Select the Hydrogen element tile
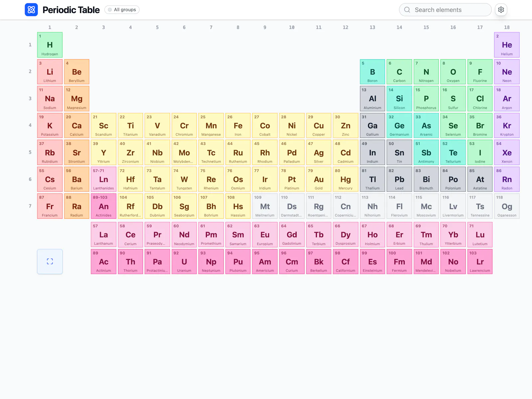Viewport: 532px width, 399px height. tap(50, 45)
